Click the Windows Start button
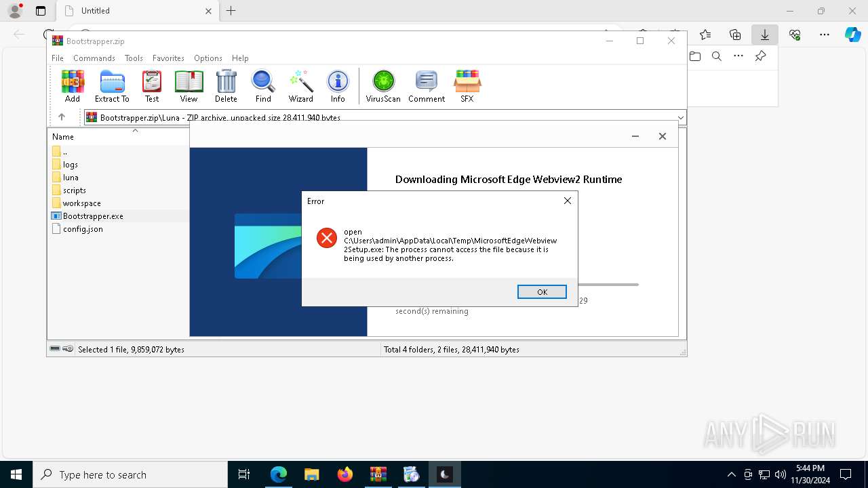Viewport: 868px width, 488px height. [x=16, y=474]
